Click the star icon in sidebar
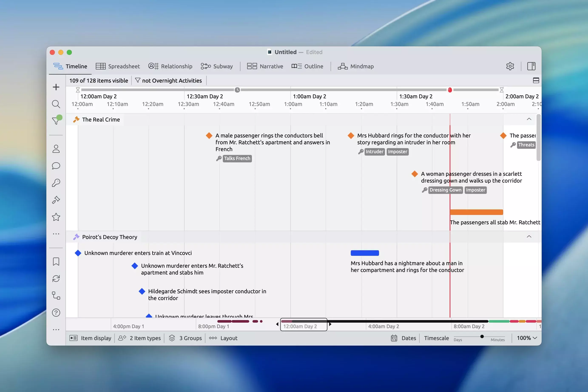 pyautogui.click(x=56, y=217)
